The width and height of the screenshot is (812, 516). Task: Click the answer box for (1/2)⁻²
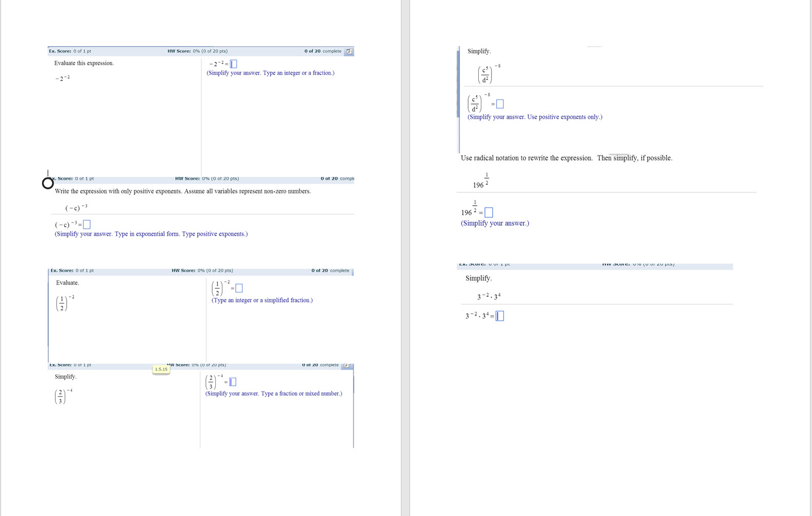(239, 288)
